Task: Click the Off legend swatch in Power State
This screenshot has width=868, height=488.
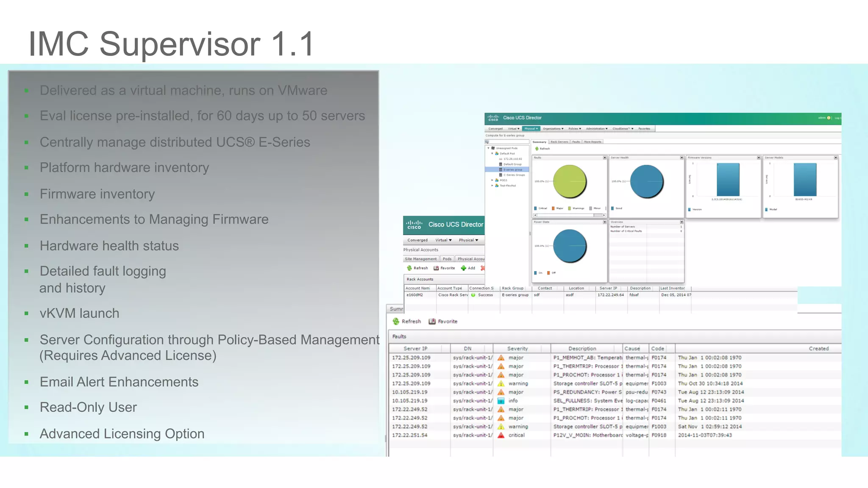Action: point(548,273)
